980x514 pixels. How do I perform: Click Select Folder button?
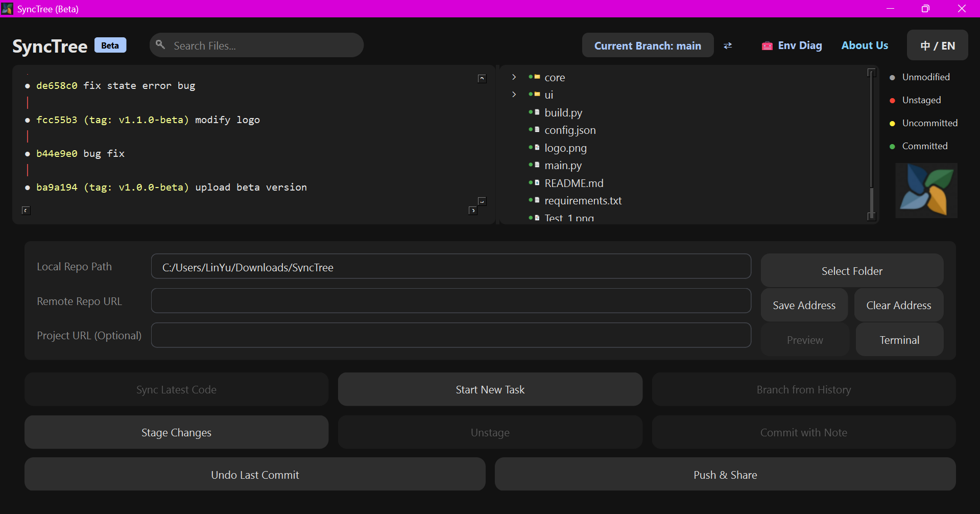click(852, 271)
